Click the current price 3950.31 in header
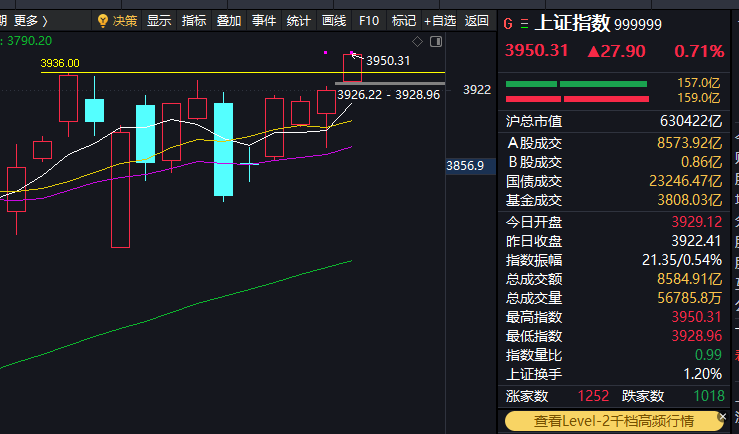The height and width of the screenshot is (434, 739). pos(536,50)
